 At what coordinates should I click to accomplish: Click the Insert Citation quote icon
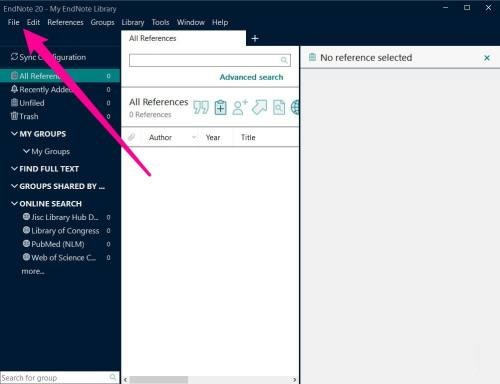201,107
